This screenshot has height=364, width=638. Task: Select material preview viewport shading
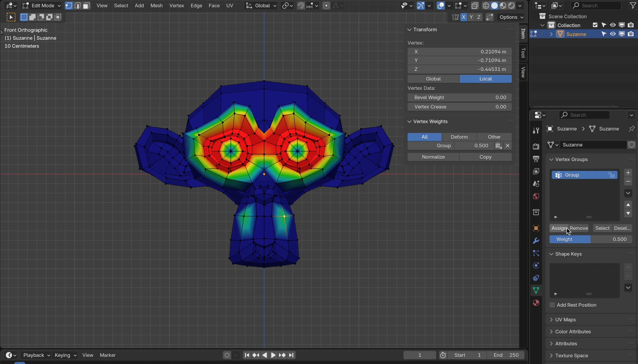point(503,5)
